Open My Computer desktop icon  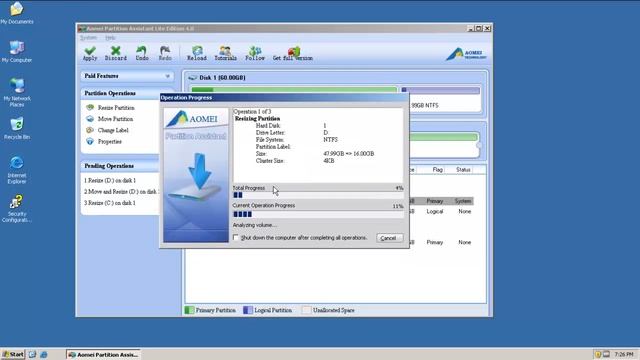click(x=17, y=51)
